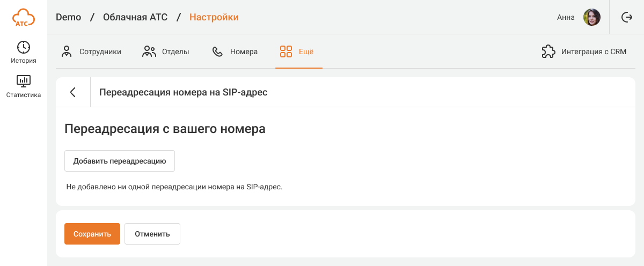
Task: Click the Интеграция с CRM text
Action: [x=594, y=52]
